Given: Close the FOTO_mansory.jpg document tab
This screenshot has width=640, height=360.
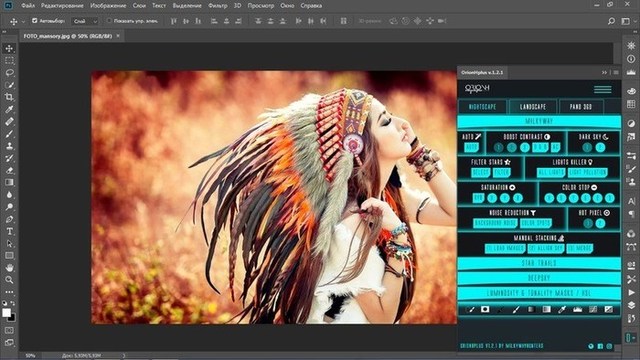Looking at the screenshot, I should click(x=118, y=36).
